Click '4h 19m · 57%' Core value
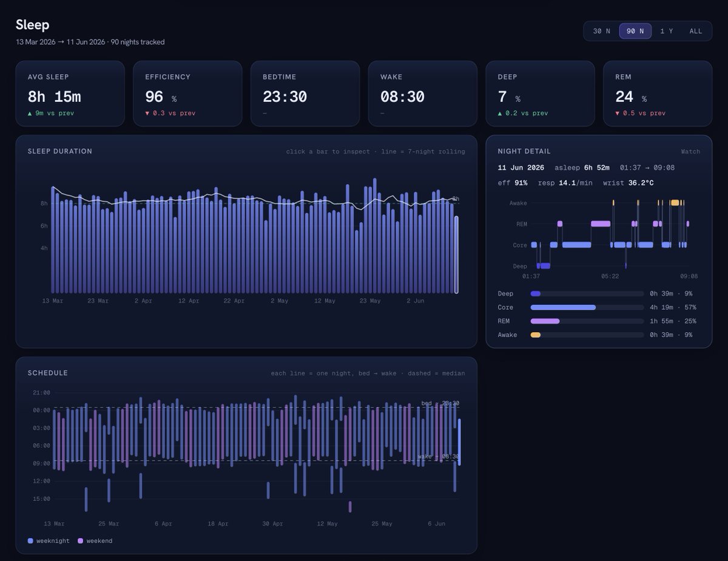This screenshot has width=728, height=561. pyautogui.click(x=673, y=307)
